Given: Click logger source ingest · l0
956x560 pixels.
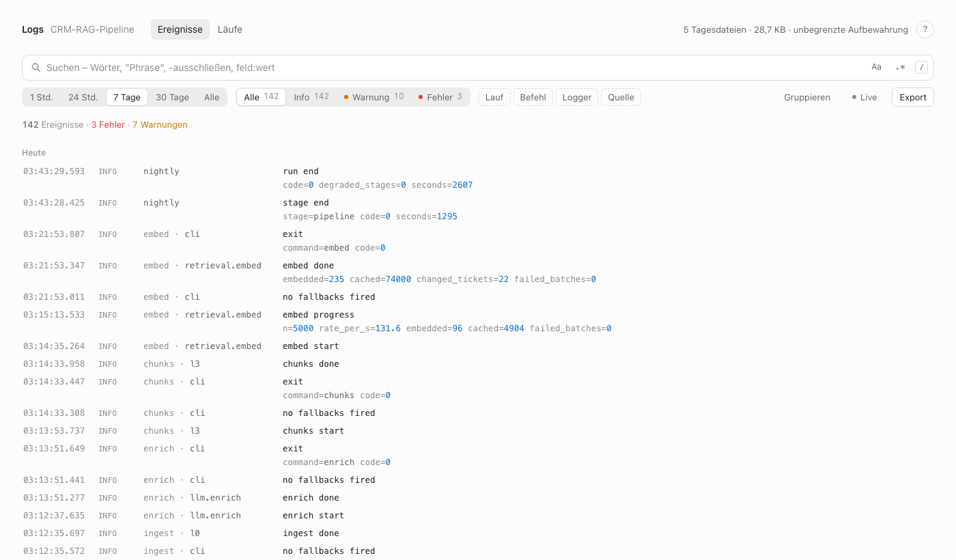Looking at the screenshot, I should (x=171, y=533).
